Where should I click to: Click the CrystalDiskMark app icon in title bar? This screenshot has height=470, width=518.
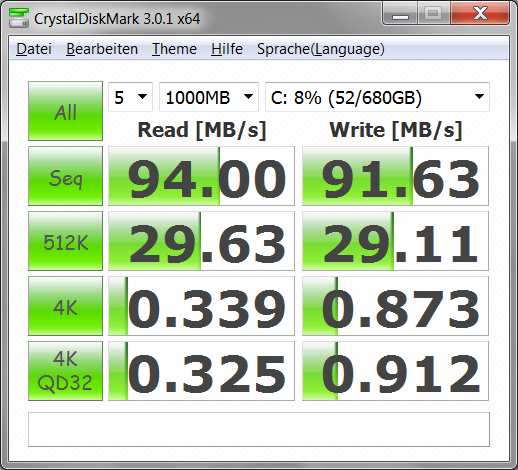pos(19,18)
